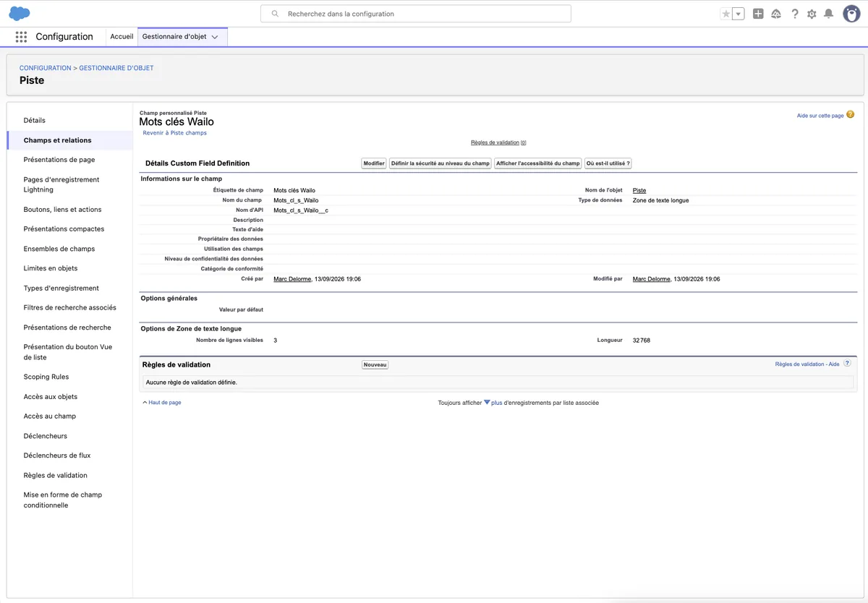This screenshot has width=868, height=603.
Task: Click Afficher l'accessibilité du champ button
Action: pyautogui.click(x=538, y=163)
